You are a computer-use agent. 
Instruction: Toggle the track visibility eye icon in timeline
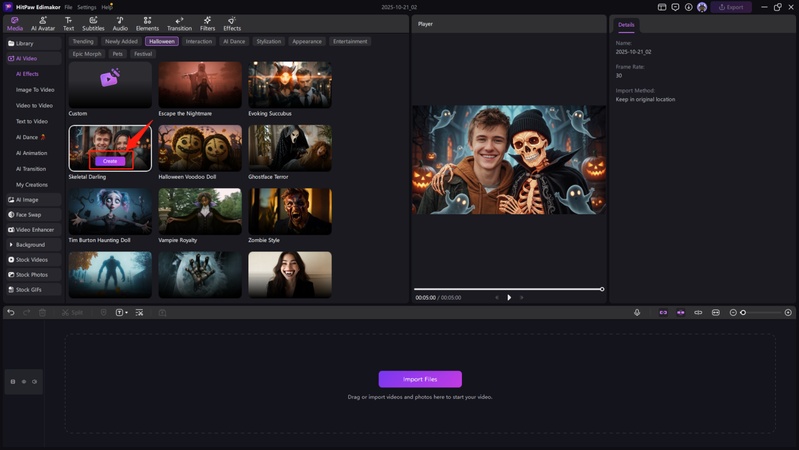[24, 381]
